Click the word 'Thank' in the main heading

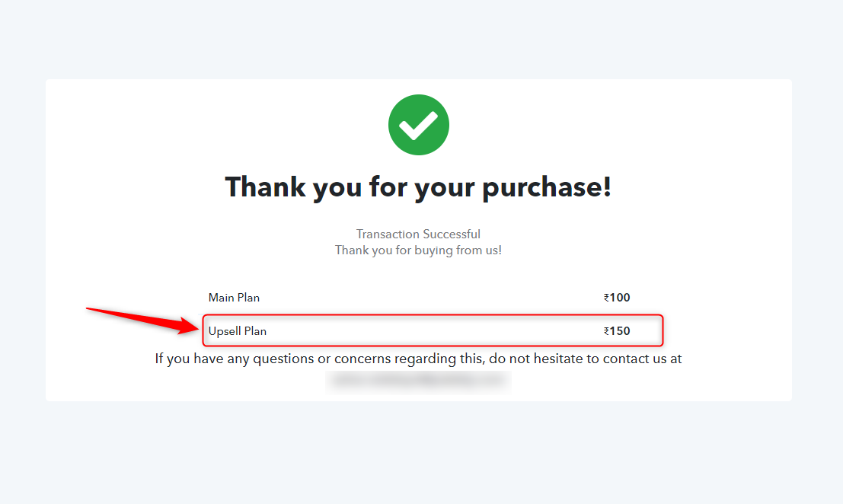[x=266, y=187]
